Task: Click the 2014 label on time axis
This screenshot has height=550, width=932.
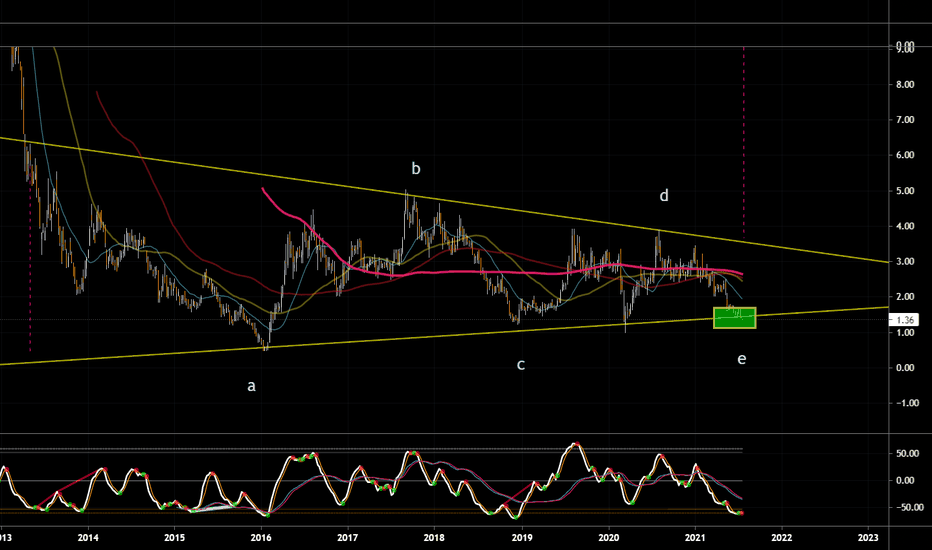Action: [x=88, y=538]
